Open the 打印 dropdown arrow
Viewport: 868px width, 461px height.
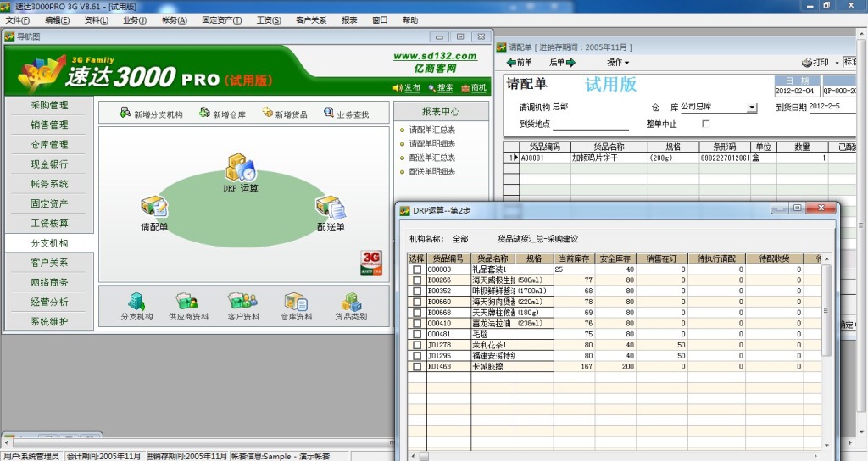click(837, 63)
